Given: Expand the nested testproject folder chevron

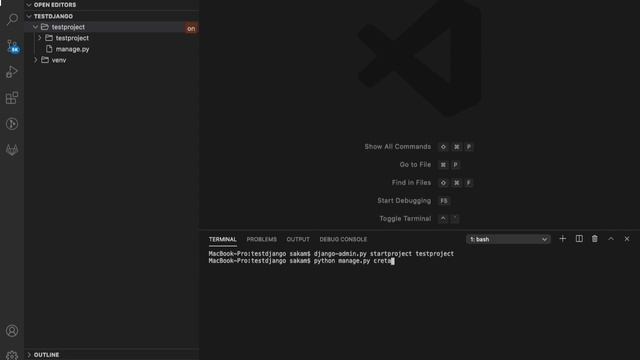Looking at the screenshot, I should 40,38.
